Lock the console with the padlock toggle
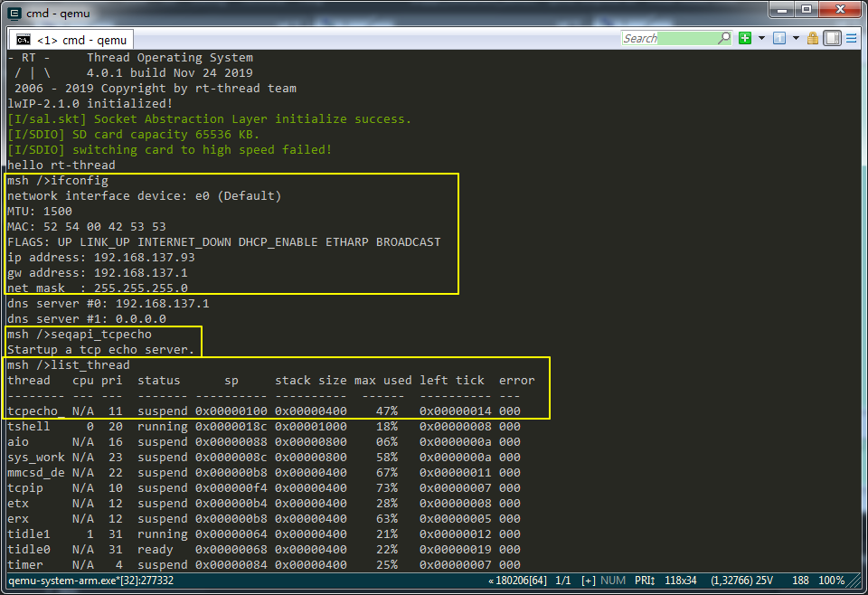This screenshot has height=595, width=868. click(x=814, y=38)
